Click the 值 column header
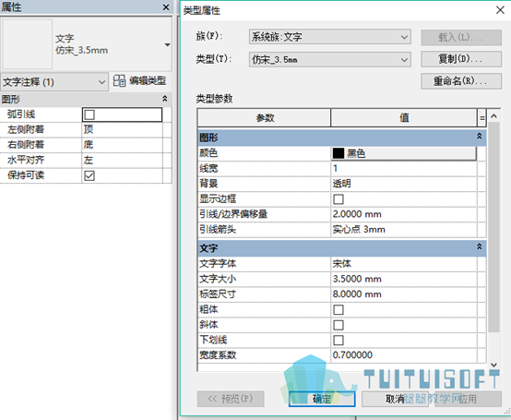The width and height of the screenshot is (511, 420). (404, 118)
